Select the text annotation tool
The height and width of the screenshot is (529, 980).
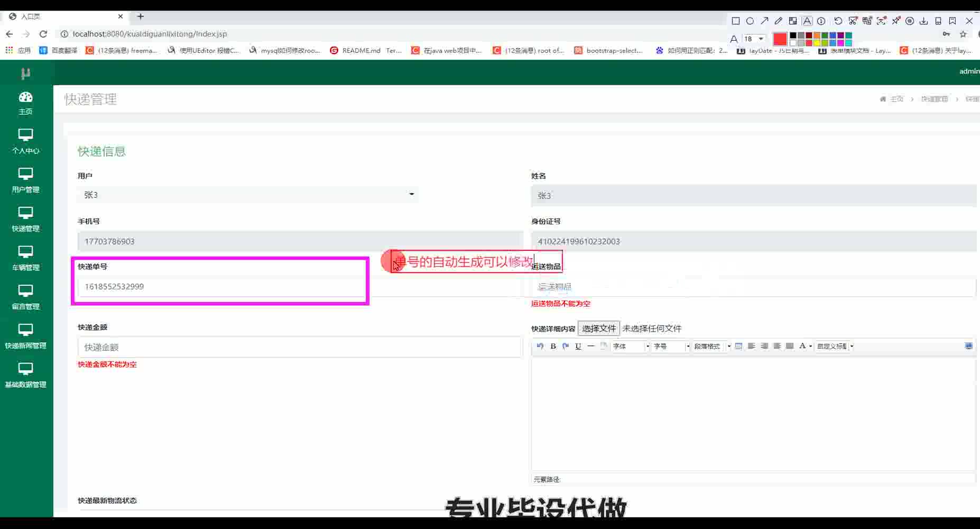[807, 21]
